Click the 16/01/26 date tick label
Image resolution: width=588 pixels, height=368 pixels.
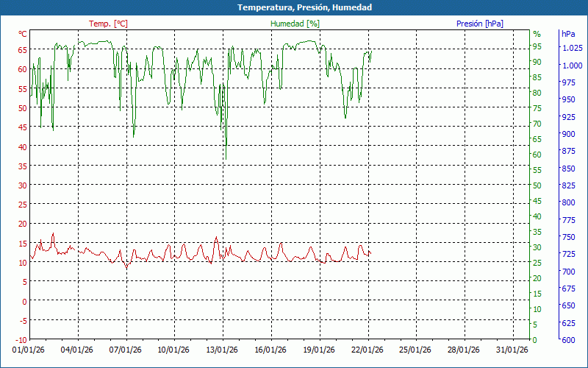270,350
